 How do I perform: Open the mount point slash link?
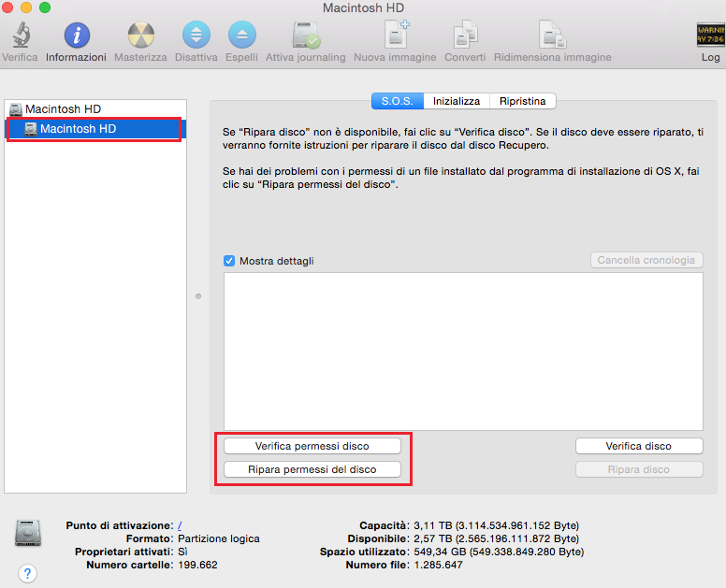coord(180,525)
